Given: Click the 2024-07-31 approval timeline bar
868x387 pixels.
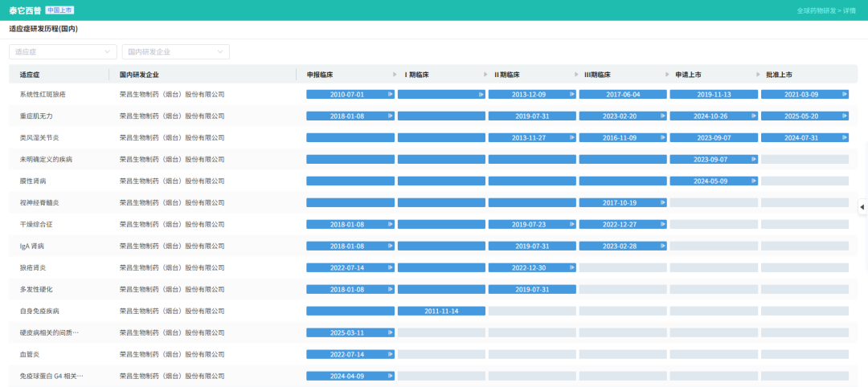Looking at the screenshot, I should tap(805, 137).
